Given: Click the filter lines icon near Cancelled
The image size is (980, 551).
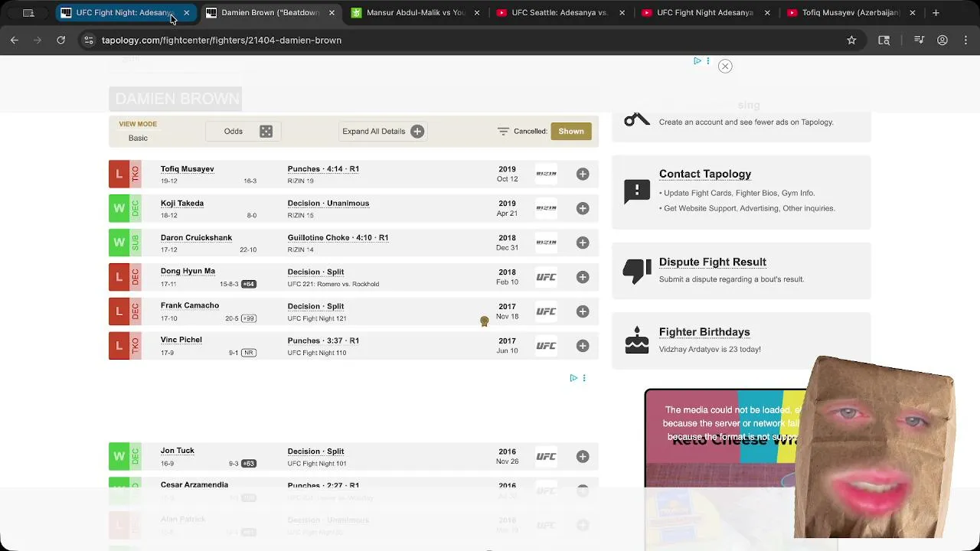Looking at the screenshot, I should tap(503, 131).
